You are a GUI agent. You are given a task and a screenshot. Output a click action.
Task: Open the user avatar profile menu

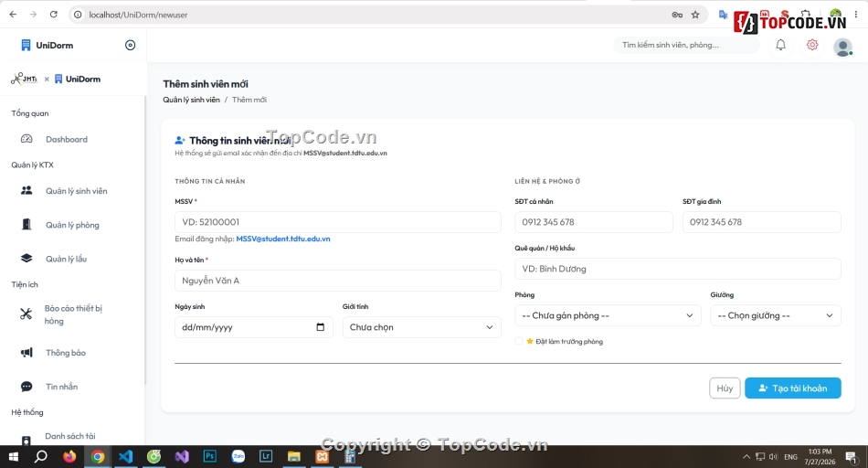[842, 48]
